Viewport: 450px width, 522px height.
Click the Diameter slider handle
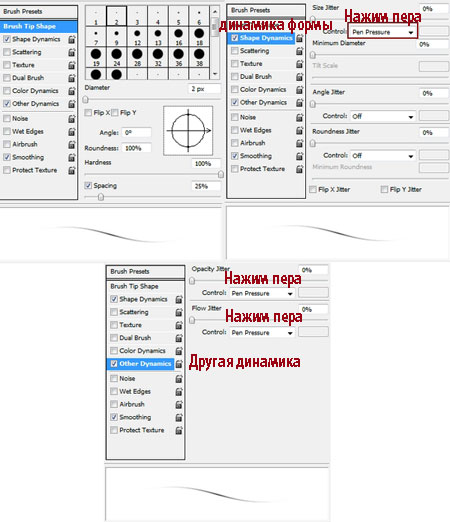[86, 100]
